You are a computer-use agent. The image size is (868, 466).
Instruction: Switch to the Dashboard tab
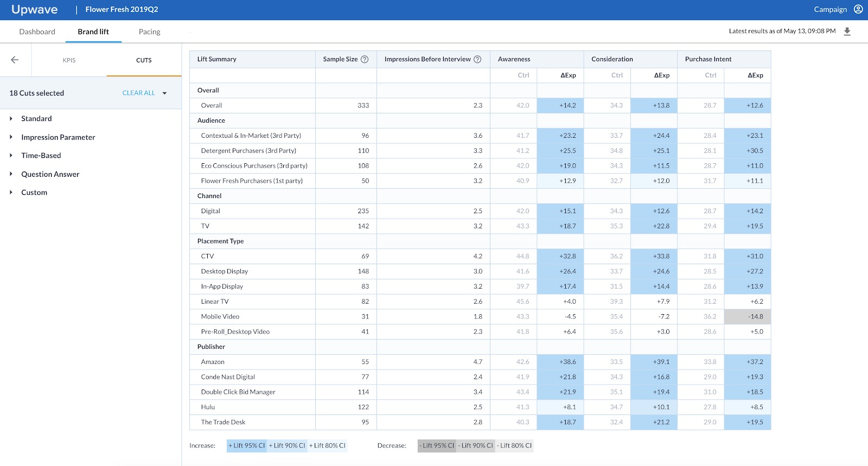coord(37,31)
